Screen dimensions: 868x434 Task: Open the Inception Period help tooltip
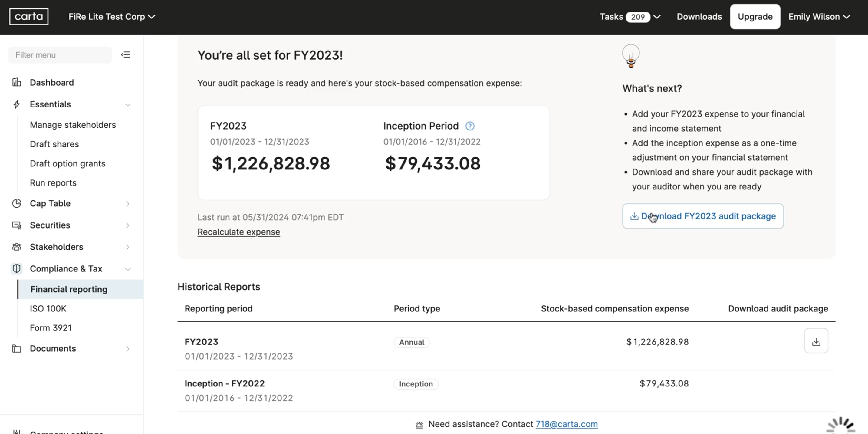coord(470,126)
